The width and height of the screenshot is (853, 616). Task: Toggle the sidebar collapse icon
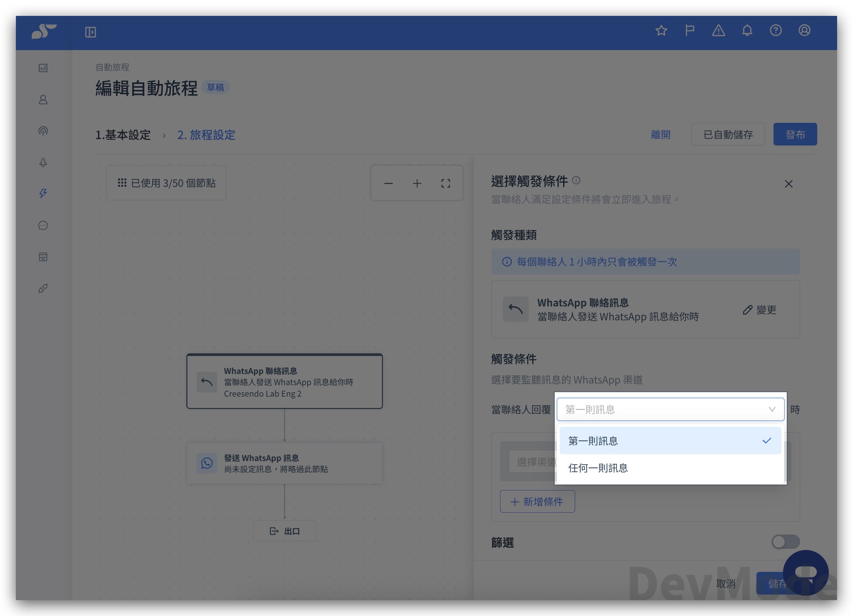click(91, 32)
